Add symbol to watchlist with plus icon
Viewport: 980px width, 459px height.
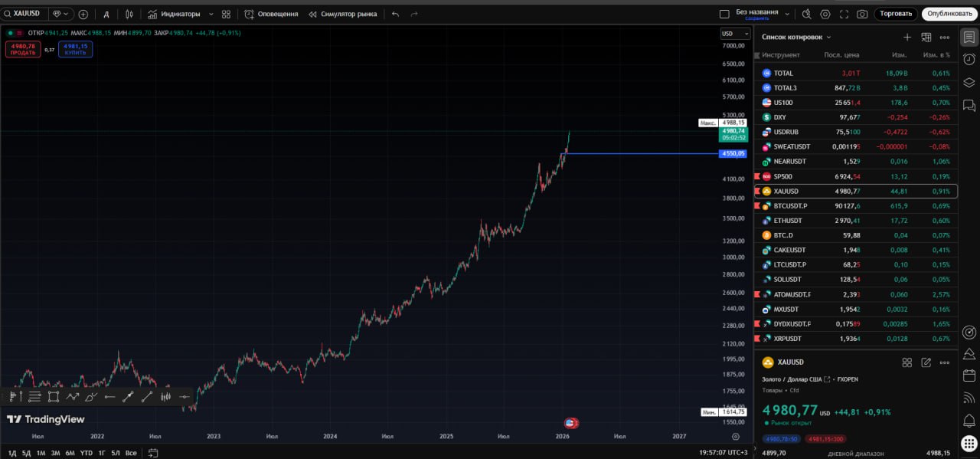click(907, 37)
